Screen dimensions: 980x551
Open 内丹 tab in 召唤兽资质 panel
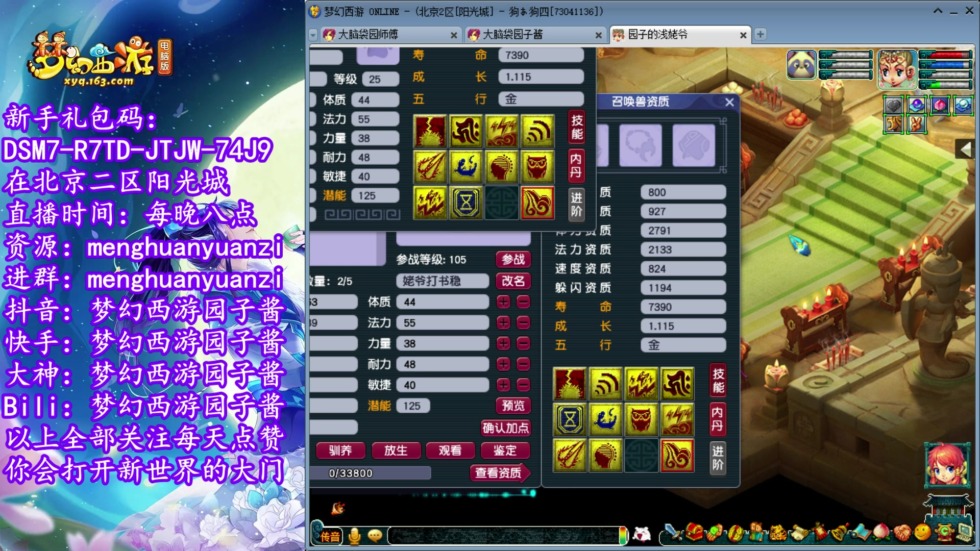click(x=718, y=419)
